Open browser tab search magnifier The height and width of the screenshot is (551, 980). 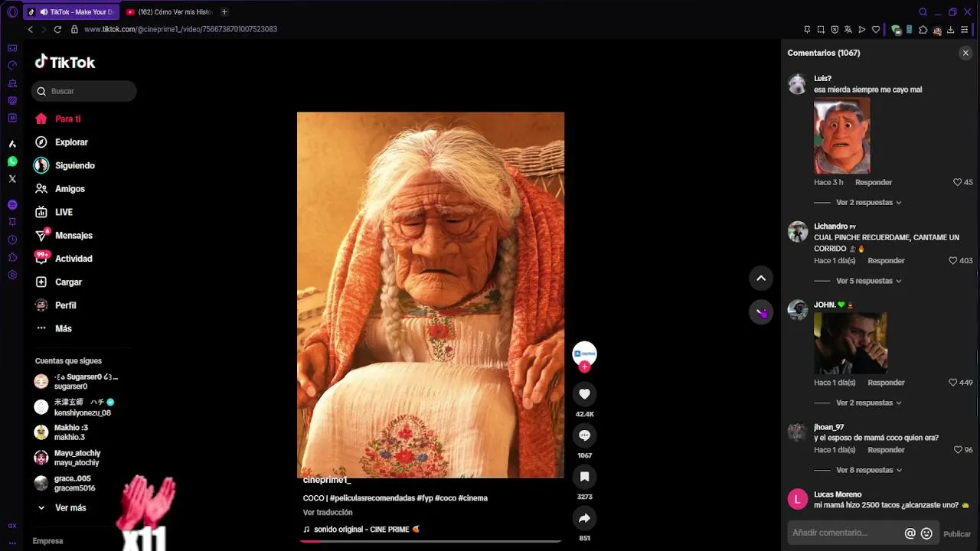click(923, 11)
